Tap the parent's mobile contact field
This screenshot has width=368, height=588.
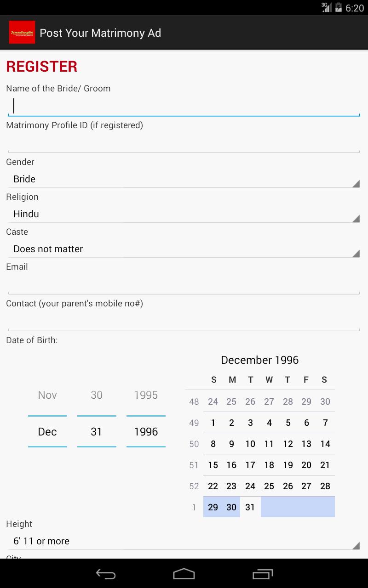tap(184, 321)
